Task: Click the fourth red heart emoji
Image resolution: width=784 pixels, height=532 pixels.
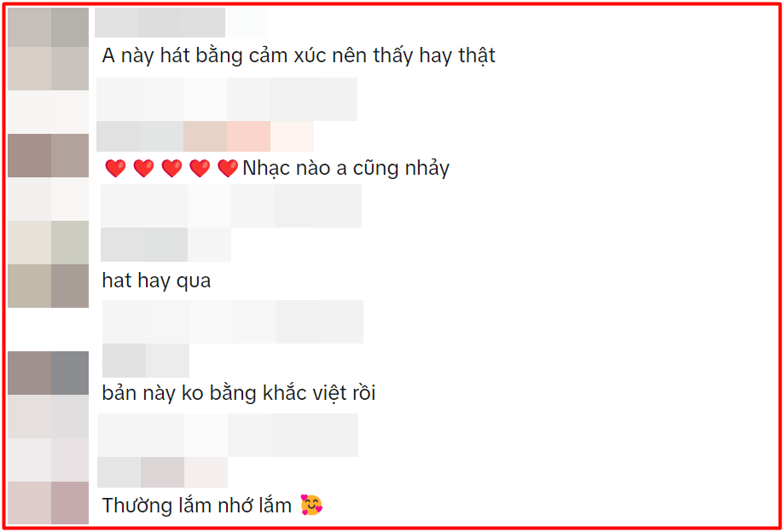Action: tap(200, 168)
